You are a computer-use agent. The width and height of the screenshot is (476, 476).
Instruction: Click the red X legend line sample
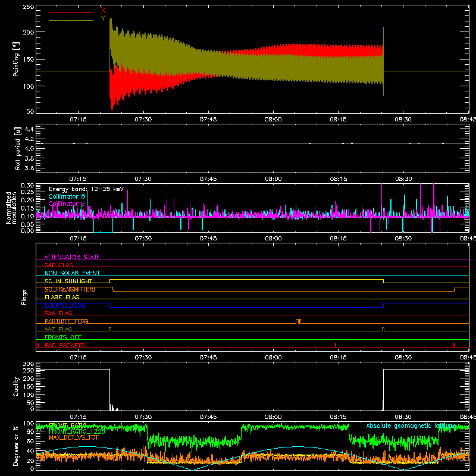point(71,12)
